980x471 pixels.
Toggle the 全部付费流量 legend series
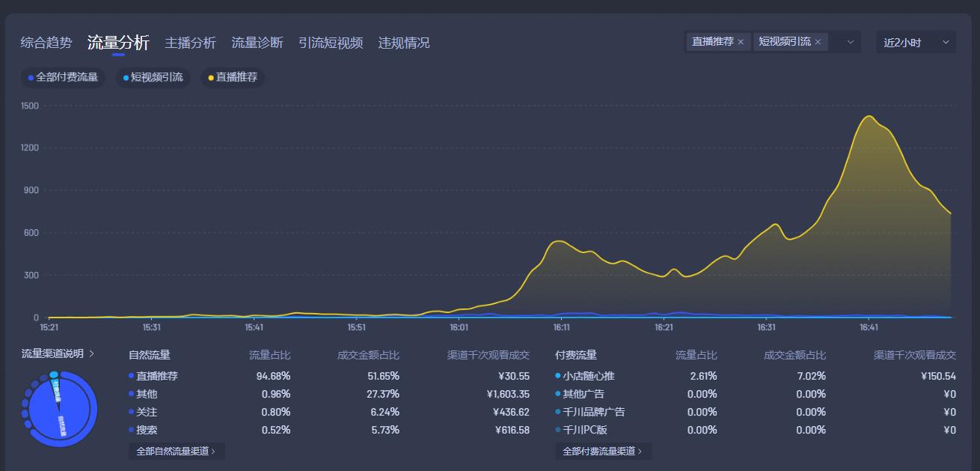[63, 77]
